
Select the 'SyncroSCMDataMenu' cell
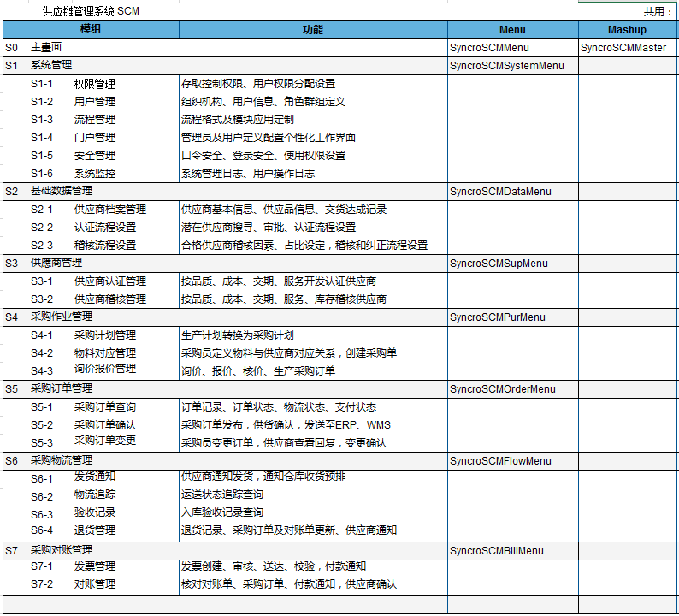(513, 191)
